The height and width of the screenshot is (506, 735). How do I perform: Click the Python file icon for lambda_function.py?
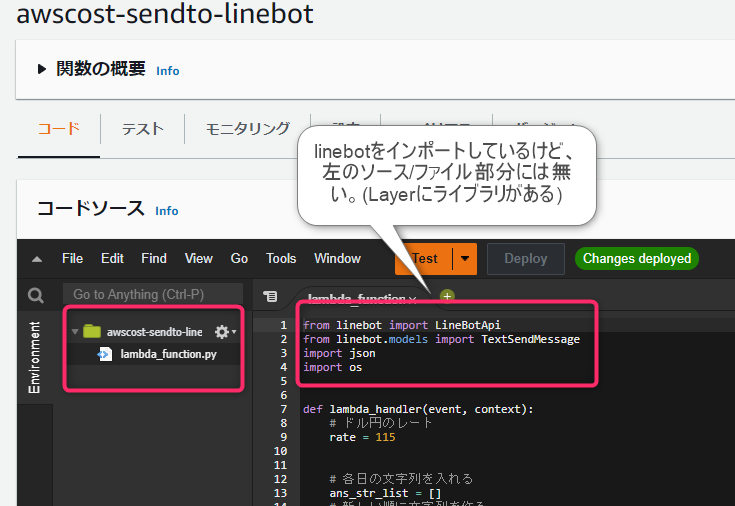[x=105, y=355]
